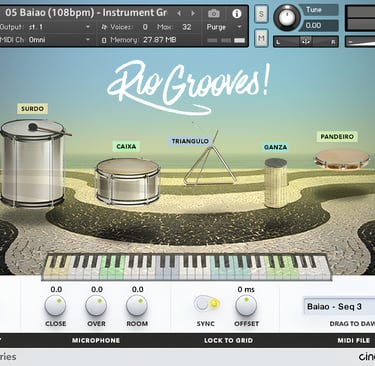Click the 0 ms offset value
375x366 pixels.
pos(246,289)
